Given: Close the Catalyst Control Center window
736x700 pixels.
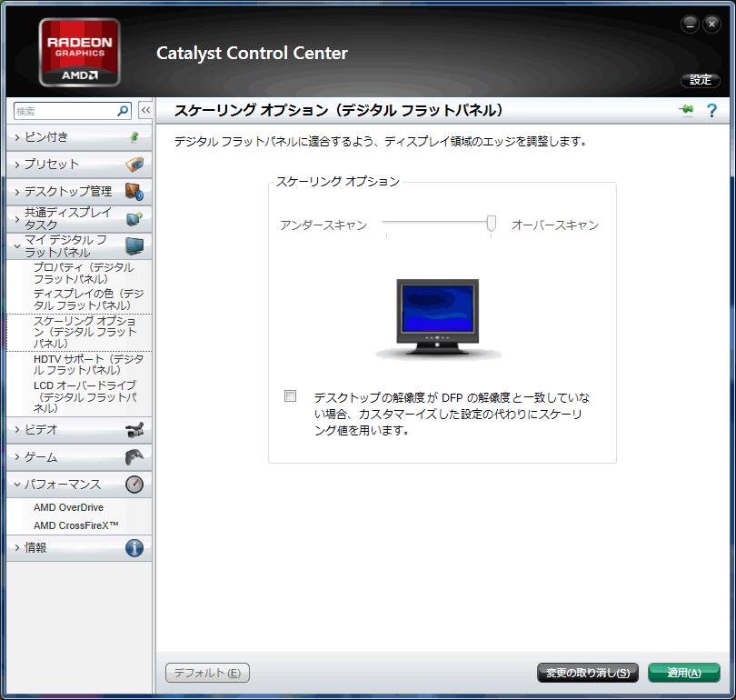Looking at the screenshot, I should [x=711, y=24].
